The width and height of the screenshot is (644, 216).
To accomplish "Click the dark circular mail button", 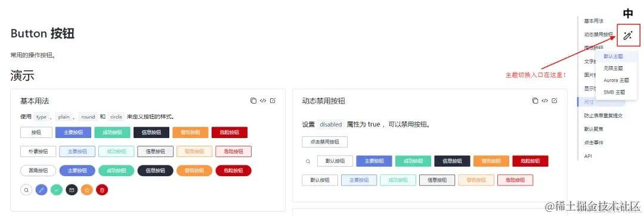I will tap(72, 190).
